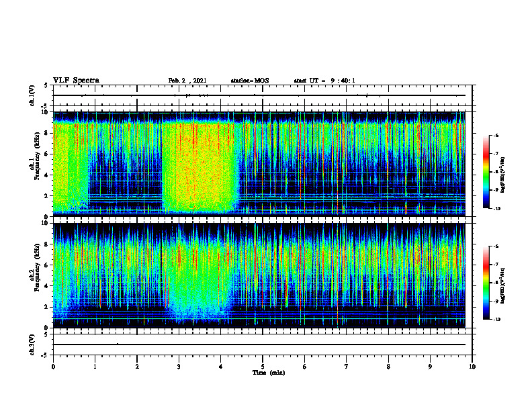
Task: Click the ch.2 color bar "-6" label
Action: 496,246
